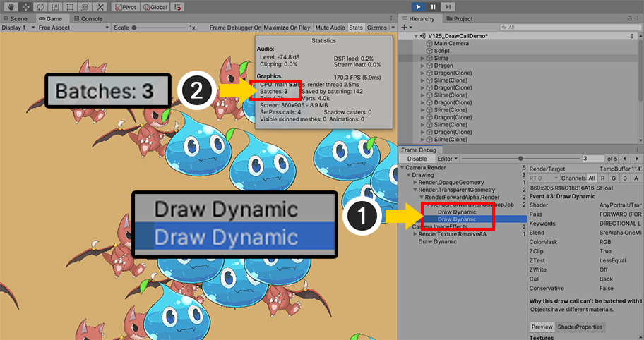
Task: Click the plus icon to create an object
Action: point(404,28)
